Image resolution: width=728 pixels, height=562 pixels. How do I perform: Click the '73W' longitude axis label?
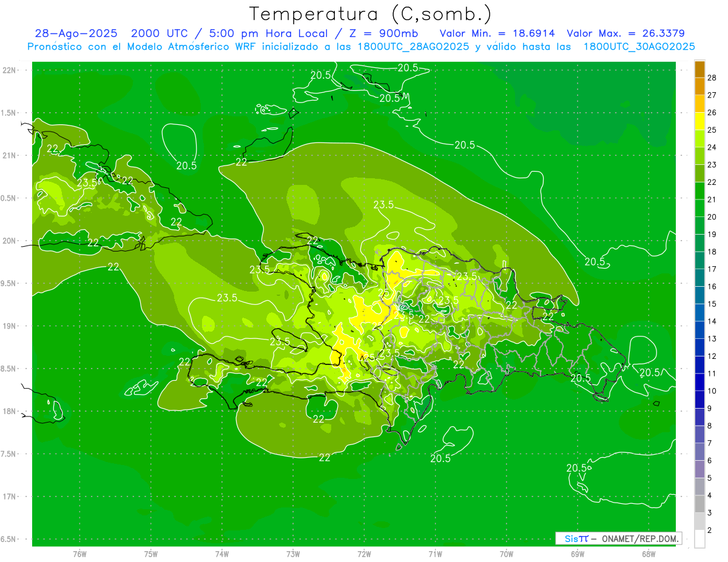[x=293, y=554]
